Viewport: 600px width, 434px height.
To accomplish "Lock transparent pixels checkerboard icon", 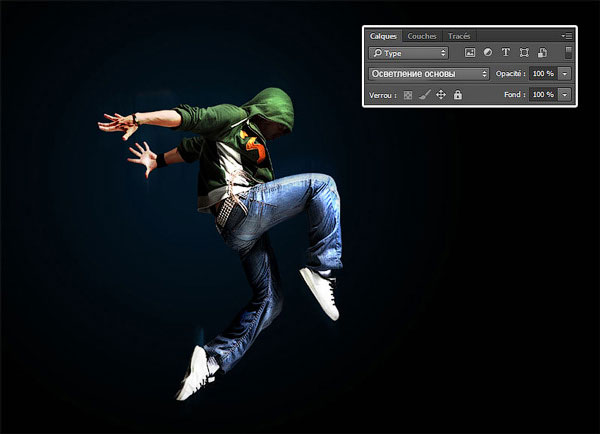I will click(408, 95).
